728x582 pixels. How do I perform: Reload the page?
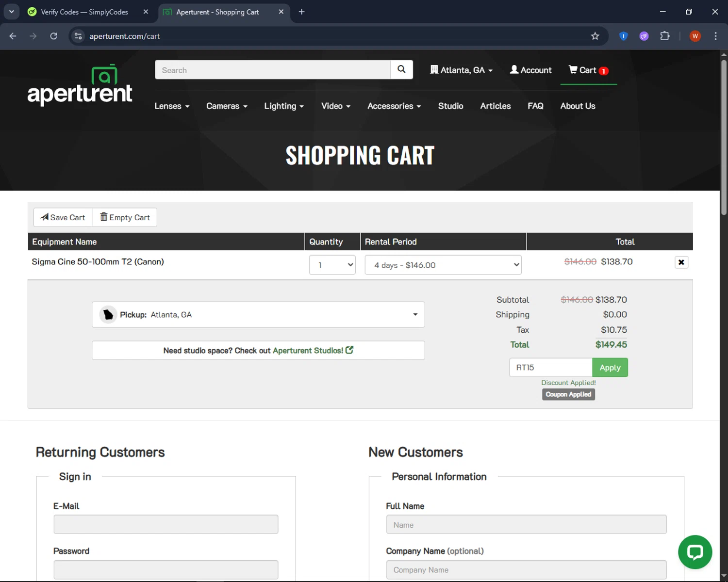54,36
